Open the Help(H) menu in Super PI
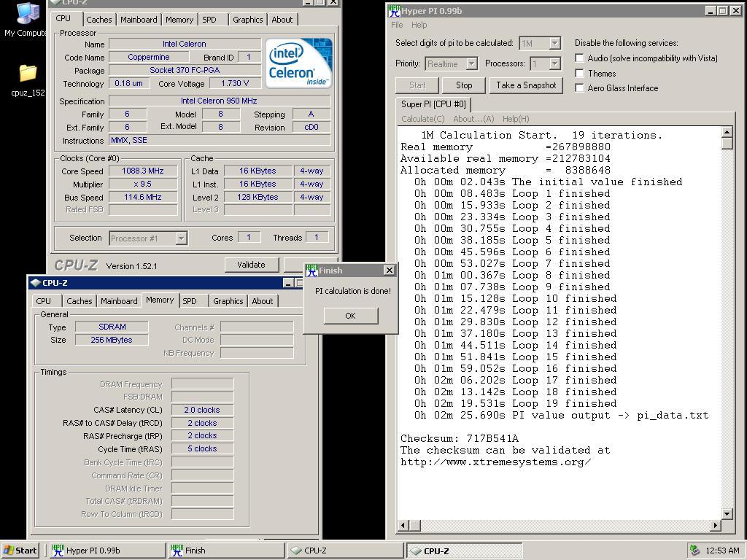This screenshot has width=747, height=560. (x=516, y=119)
